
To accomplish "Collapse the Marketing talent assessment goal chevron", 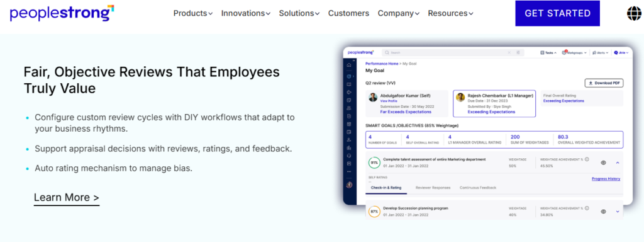I will [x=618, y=163].
